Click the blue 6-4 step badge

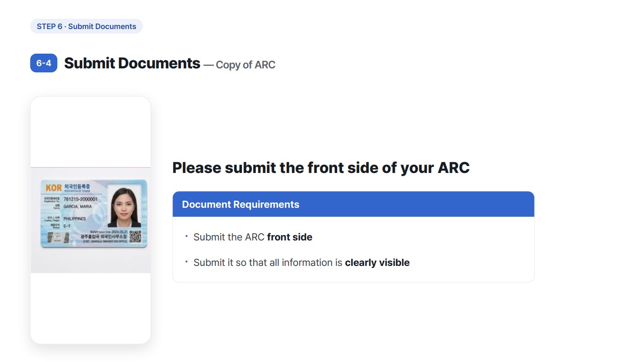pyautogui.click(x=44, y=63)
